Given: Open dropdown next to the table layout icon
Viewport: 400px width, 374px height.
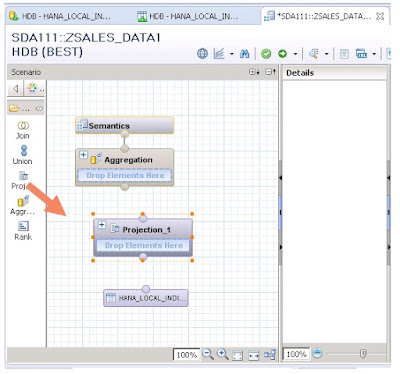Looking at the screenshot, I should tap(374, 54).
